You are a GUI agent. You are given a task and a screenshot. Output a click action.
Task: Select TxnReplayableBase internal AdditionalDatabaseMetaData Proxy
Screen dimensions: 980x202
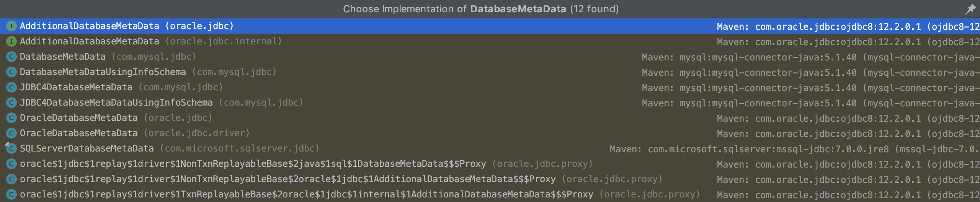[490, 194]
